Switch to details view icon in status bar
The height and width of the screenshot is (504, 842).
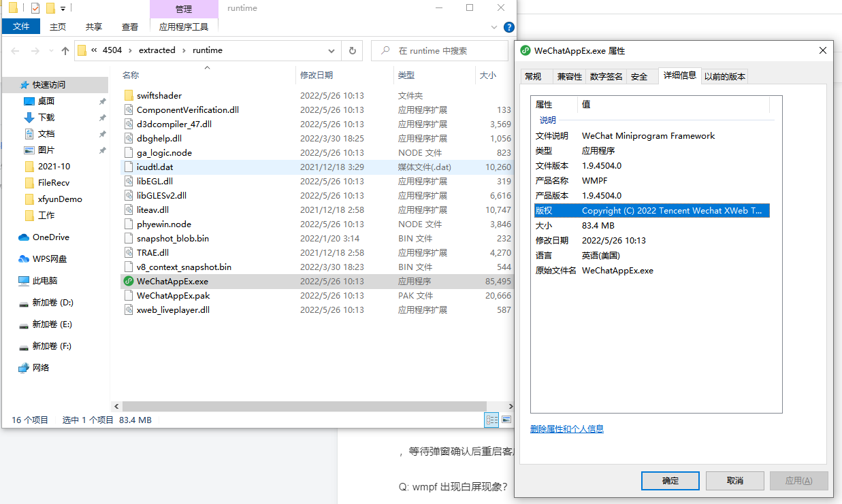point(491,420)
